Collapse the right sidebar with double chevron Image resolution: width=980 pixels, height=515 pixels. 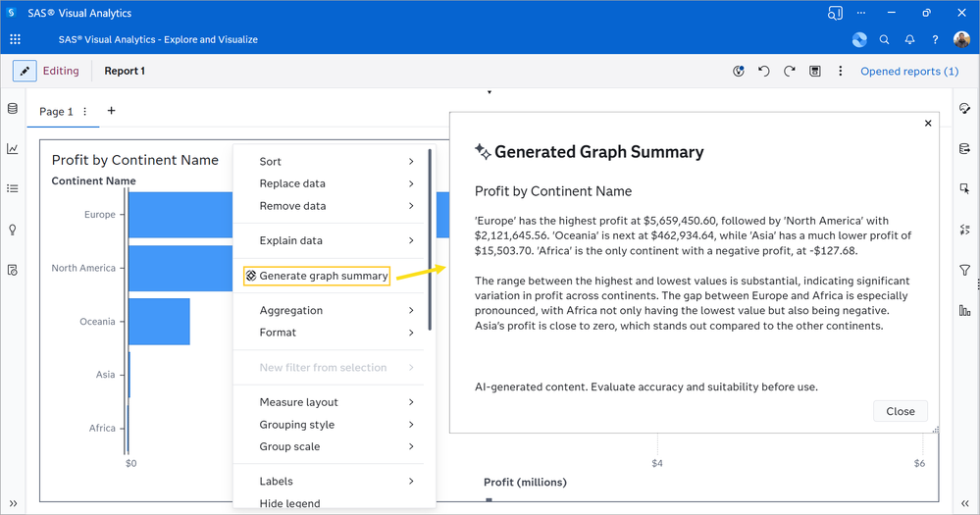point(965,503)
